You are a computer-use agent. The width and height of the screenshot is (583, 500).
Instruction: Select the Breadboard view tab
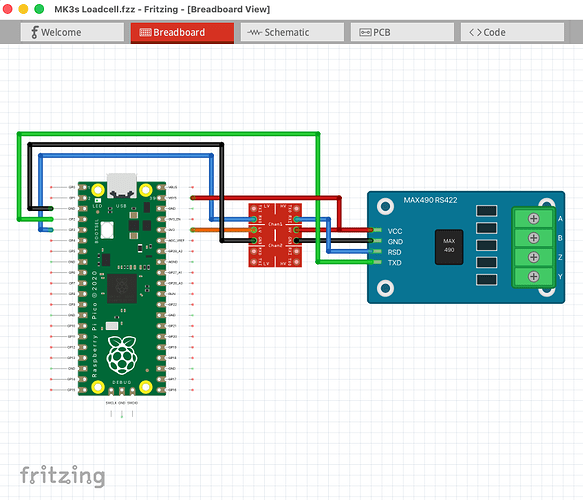tap(182, 32)
